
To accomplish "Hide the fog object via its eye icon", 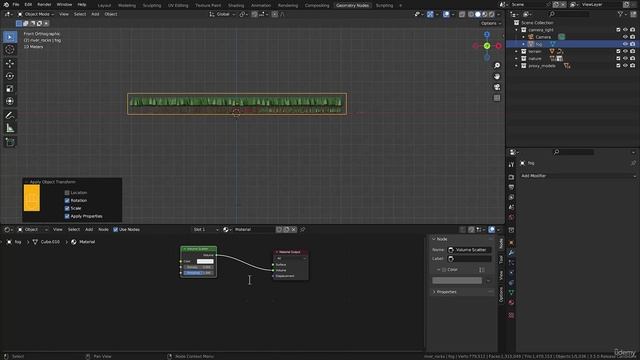I will pos(625,44).
